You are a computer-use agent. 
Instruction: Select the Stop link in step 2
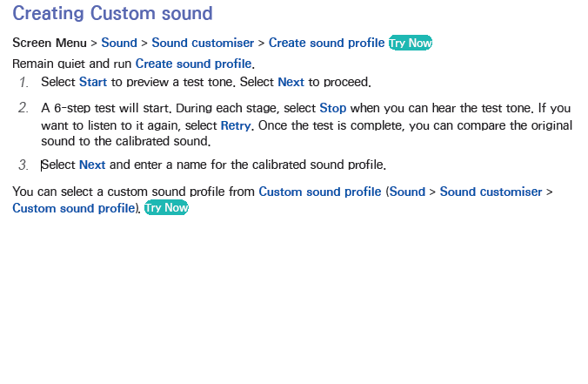332,108
